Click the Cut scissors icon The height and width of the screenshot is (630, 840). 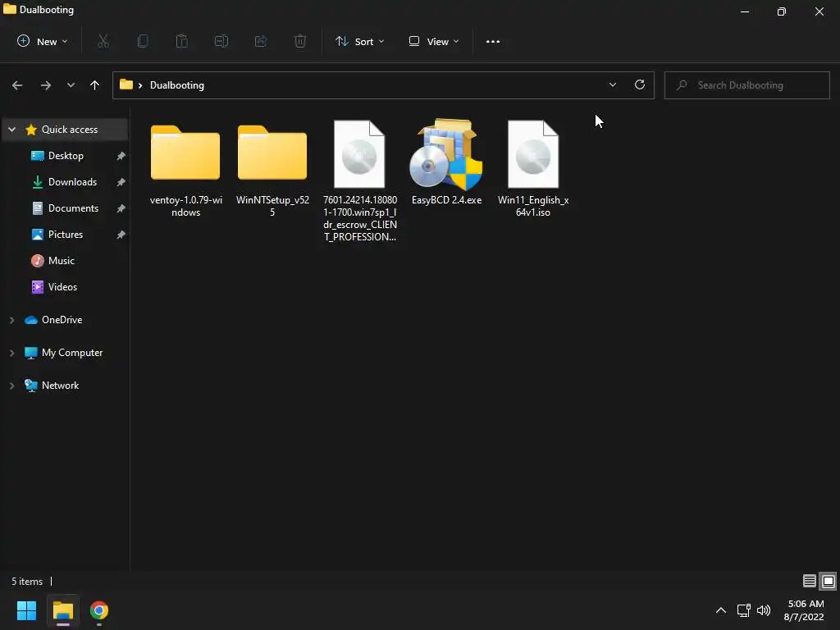tap(103, 41)
